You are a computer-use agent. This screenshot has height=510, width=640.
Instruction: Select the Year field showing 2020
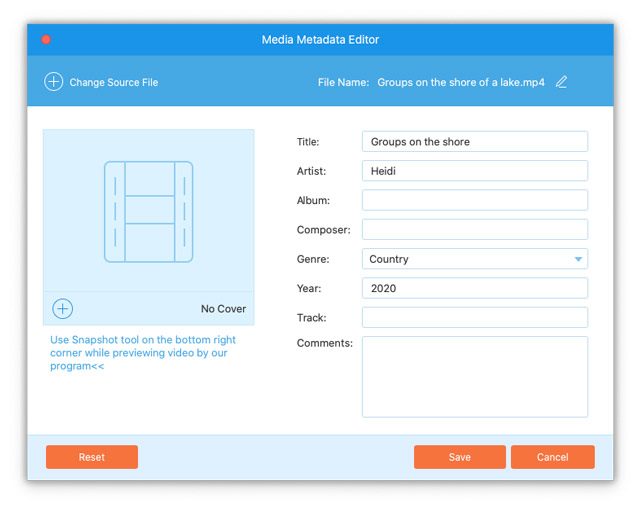[x=474, y=288]
